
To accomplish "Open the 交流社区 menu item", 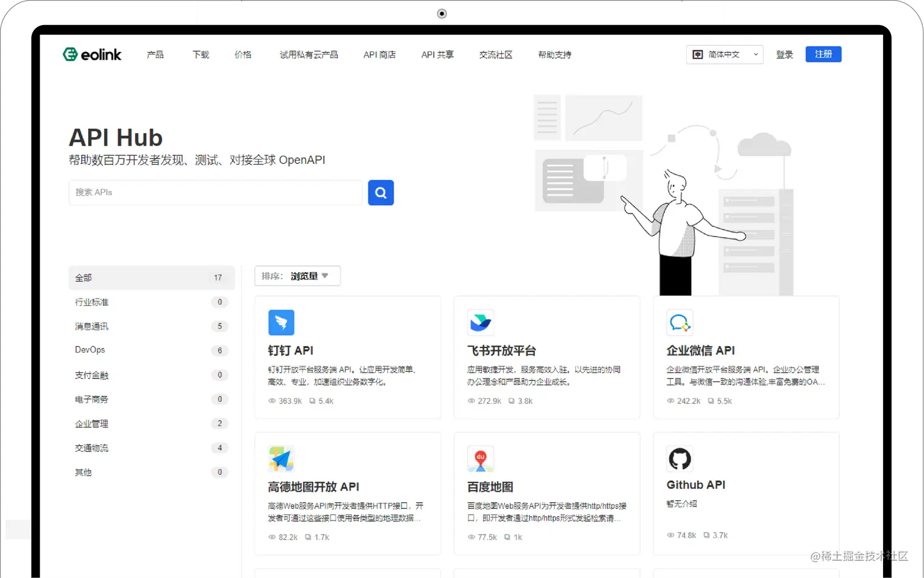I will [495, 54].
